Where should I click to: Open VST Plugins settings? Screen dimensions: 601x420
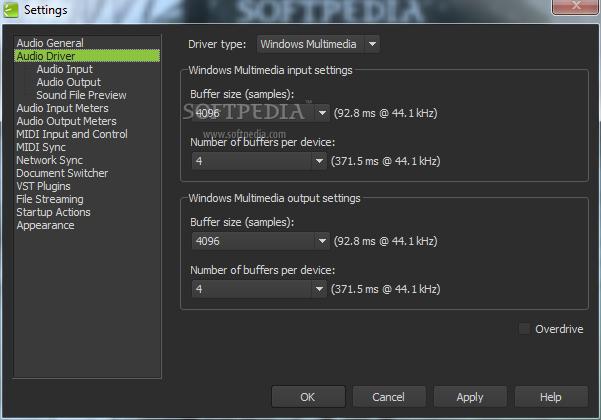pos(43,186)
